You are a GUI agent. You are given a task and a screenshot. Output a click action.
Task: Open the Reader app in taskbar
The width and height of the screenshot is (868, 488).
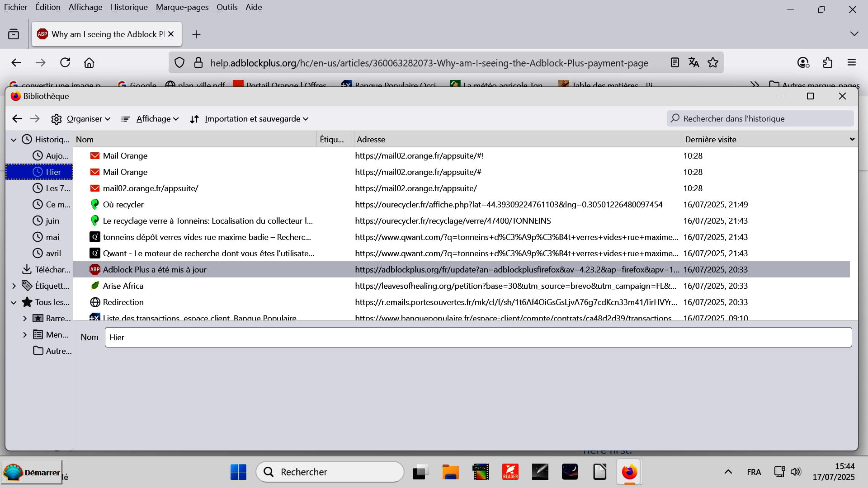510,472
